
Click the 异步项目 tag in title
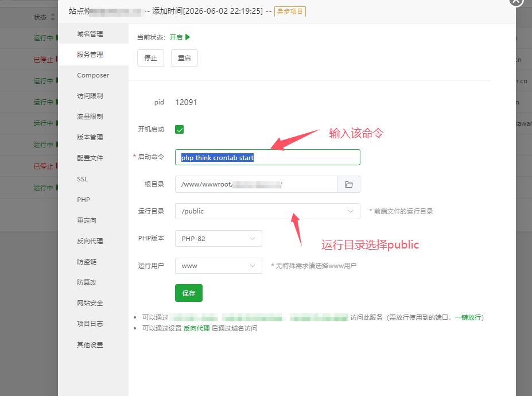[x=290, y=11]
